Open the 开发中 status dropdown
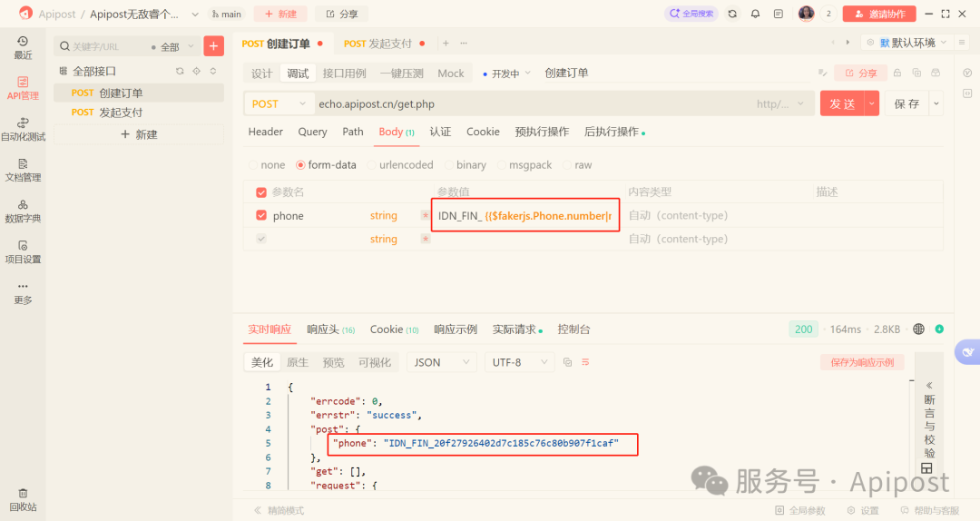Screen dimensions: 980x521 click(x=507, y=74)
